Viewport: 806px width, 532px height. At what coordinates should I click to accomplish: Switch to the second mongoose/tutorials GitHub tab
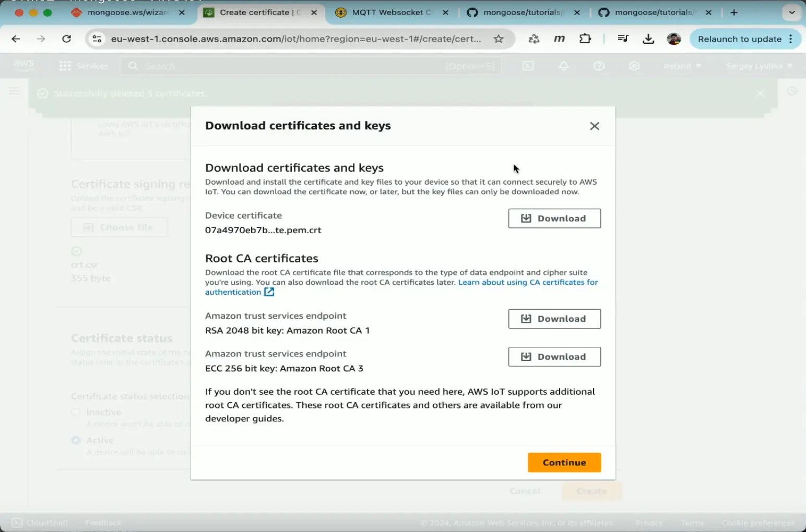tap(655, 13)
